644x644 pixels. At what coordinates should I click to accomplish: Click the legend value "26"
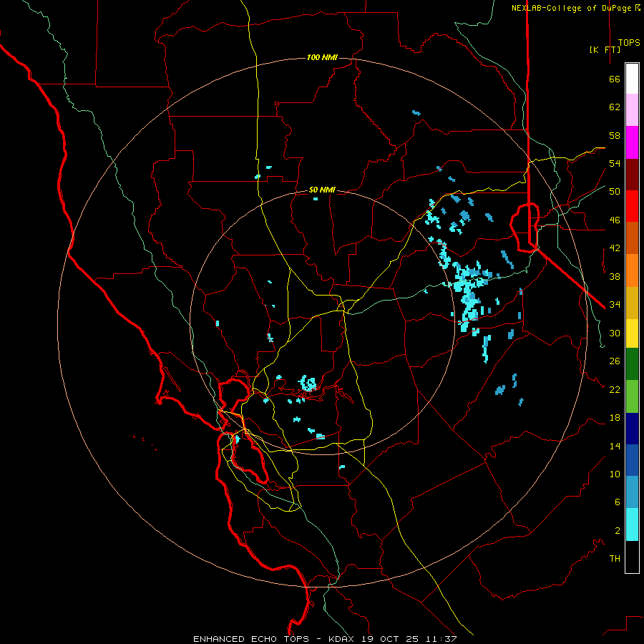click(x=615, y=361)
